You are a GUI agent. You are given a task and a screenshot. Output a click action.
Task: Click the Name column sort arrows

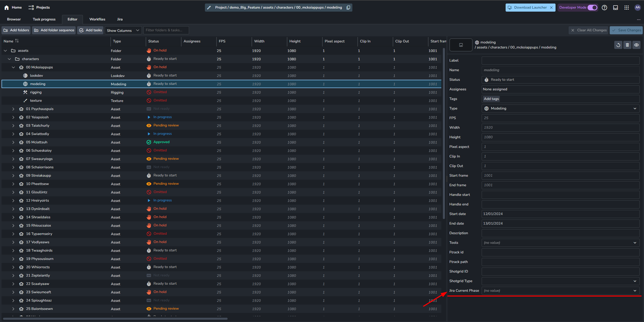click(x=17, y=41)
